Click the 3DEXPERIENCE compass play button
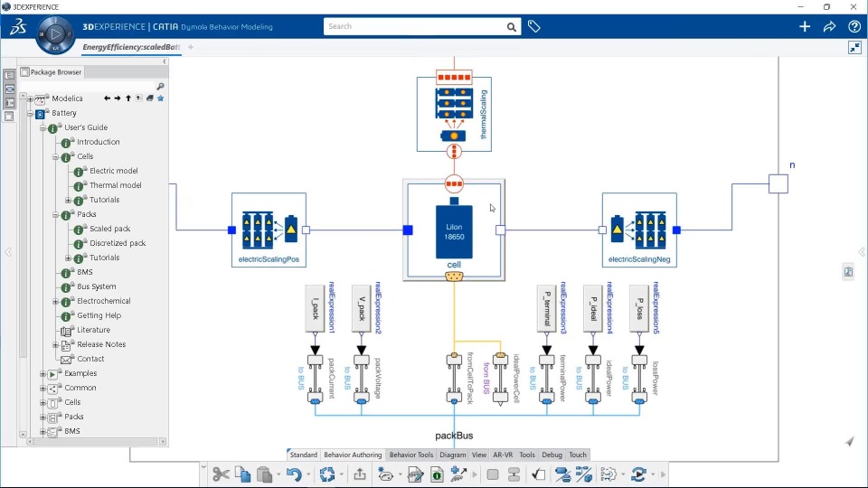 [55, 34]
